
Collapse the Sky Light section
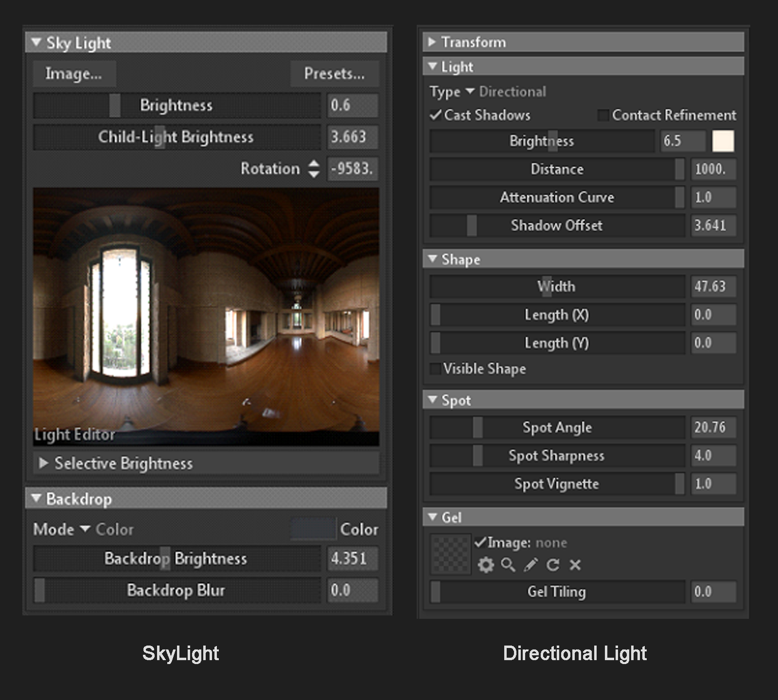pos(36,42)
